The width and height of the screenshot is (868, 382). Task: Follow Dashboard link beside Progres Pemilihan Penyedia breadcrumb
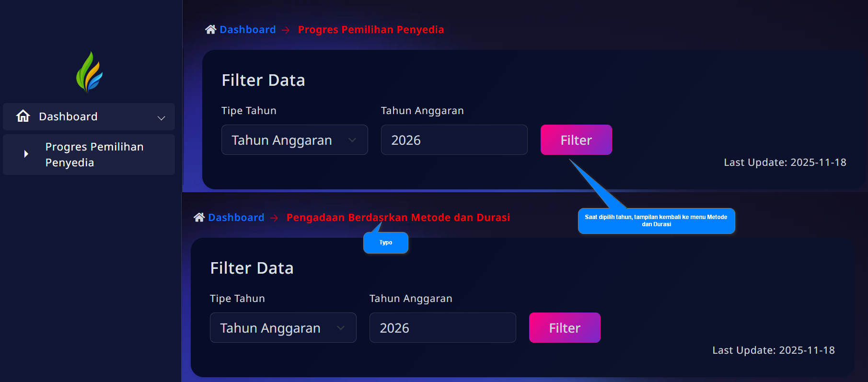tap(247, 30)
